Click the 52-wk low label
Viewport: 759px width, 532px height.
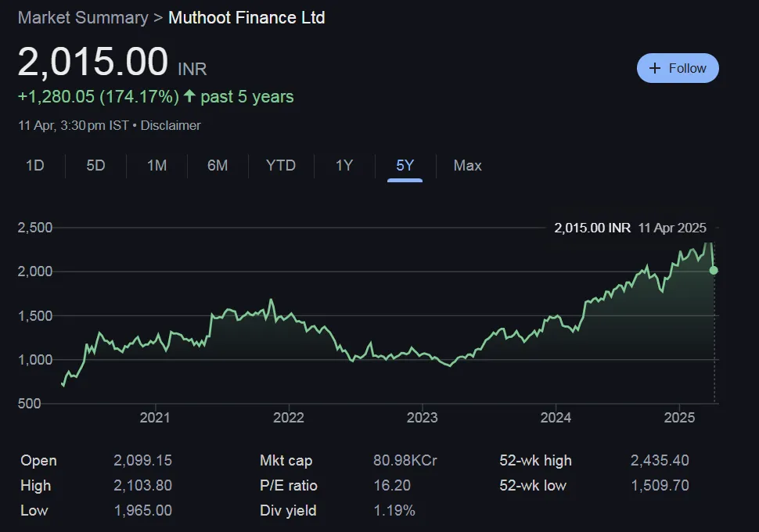point(532,486)
